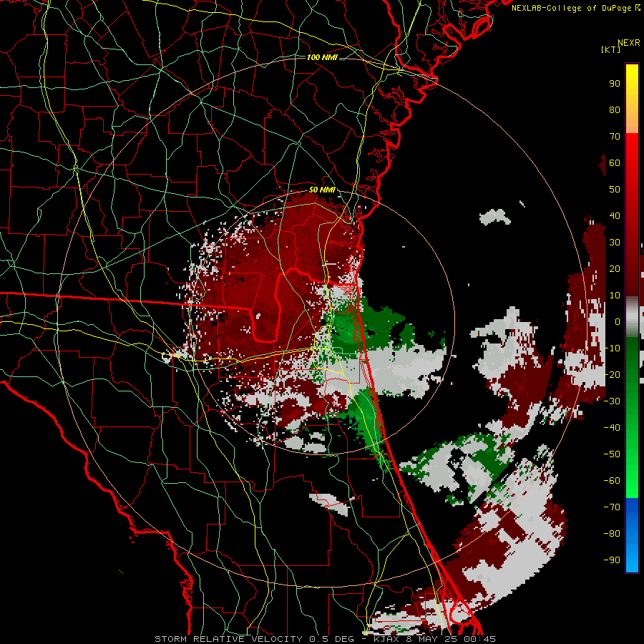
Task: Click the 50 value on the velocity scale
Action: [615, 190]
